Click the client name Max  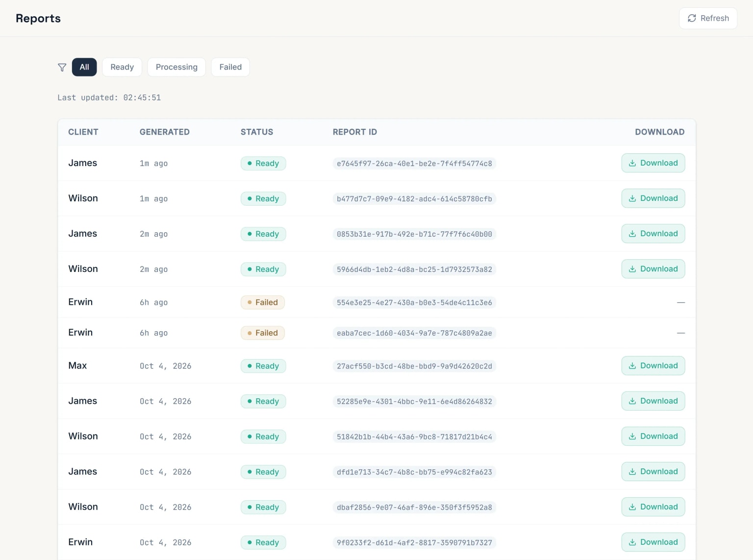click(x=77, y=365)
